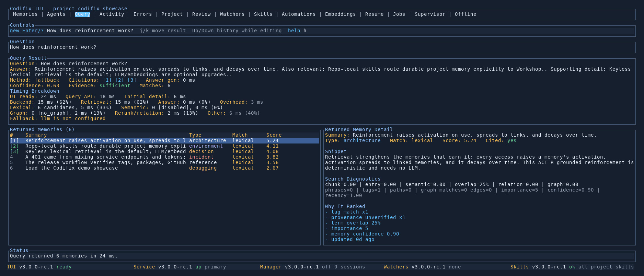Image resolution: width=644 pixels, height=276 pixels.
Task: Select the Load Codifix demo showcase row
Action: (164, 168)
